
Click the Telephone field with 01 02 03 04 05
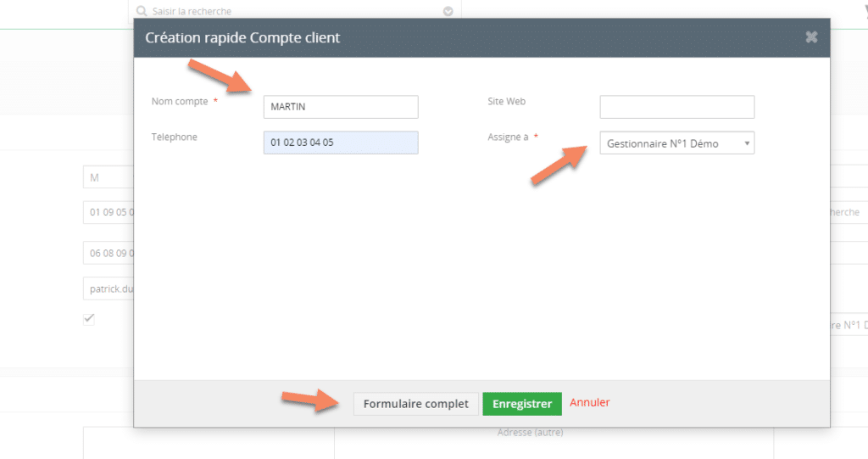[341, 143]
